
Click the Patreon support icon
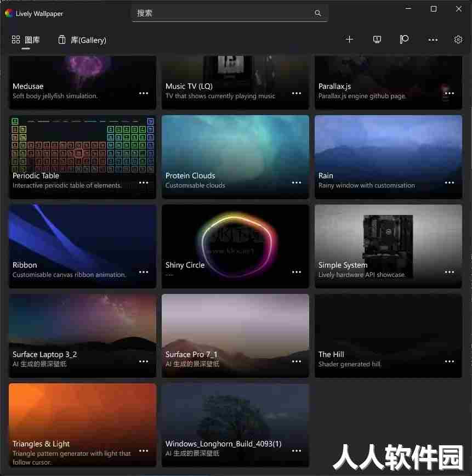[404, 39]
